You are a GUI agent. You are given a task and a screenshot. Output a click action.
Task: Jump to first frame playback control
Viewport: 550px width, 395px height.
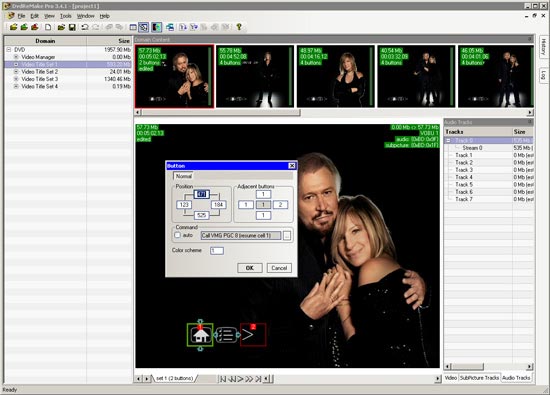[222, 379]
